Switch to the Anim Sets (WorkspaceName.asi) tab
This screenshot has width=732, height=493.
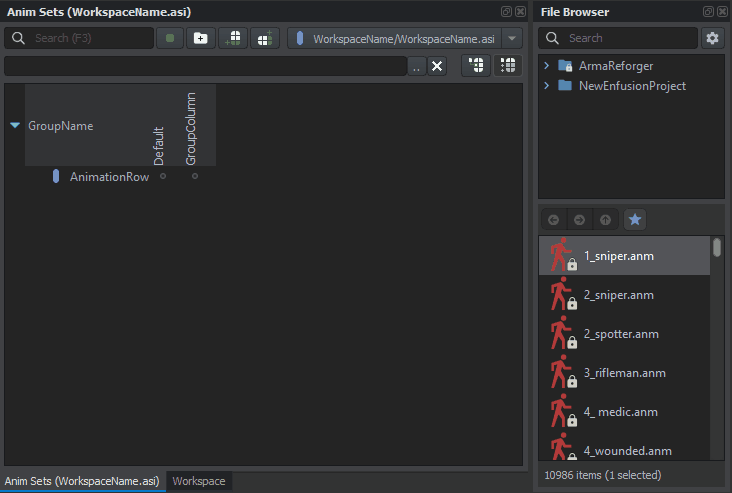tap(82, 481)
